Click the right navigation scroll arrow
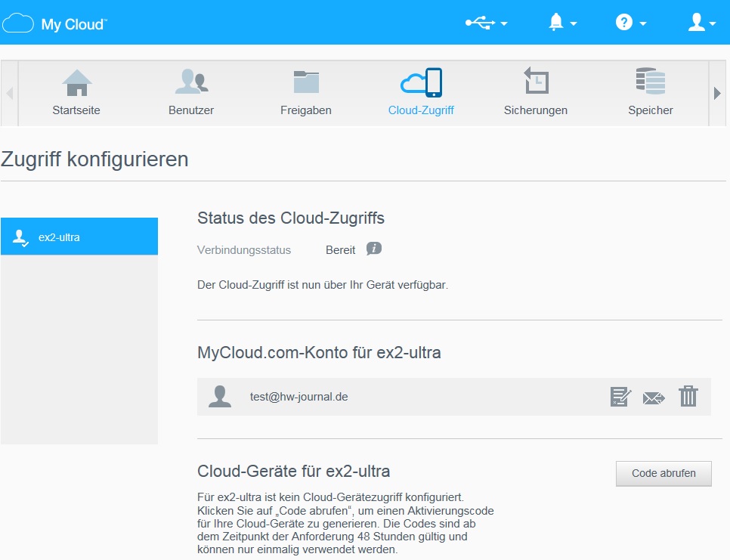The image size is (730, 560). click(x=717, y=93)
